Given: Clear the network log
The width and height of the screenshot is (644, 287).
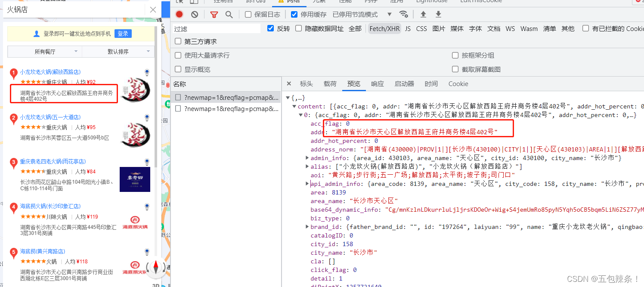Looking at the screenshot, I should (195, 14).
